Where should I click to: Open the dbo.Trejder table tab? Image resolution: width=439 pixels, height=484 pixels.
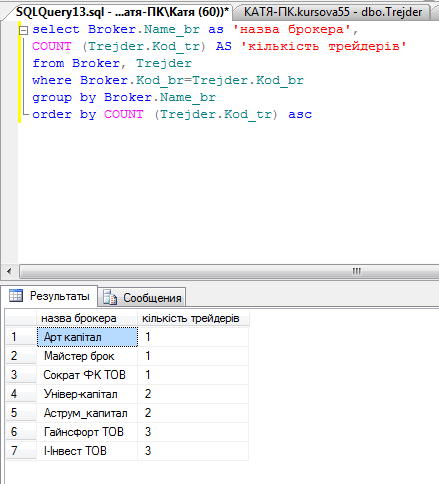click(x=333, y=12)
